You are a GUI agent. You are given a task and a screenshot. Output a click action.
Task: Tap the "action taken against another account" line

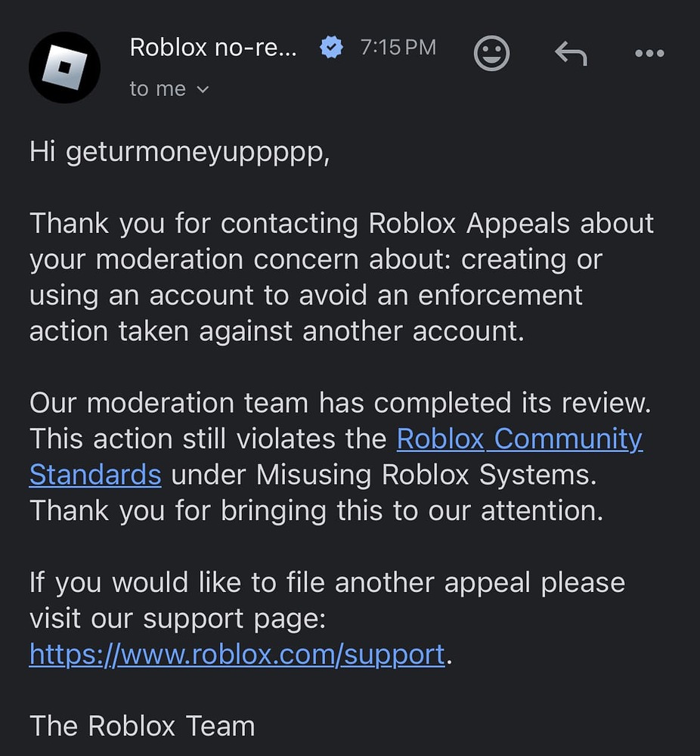[x=277, y=331]
